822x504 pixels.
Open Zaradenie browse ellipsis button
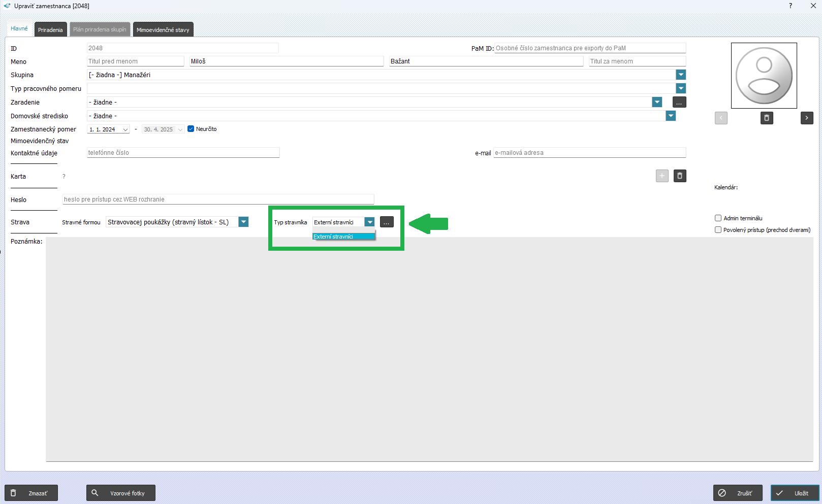point(679,103)
